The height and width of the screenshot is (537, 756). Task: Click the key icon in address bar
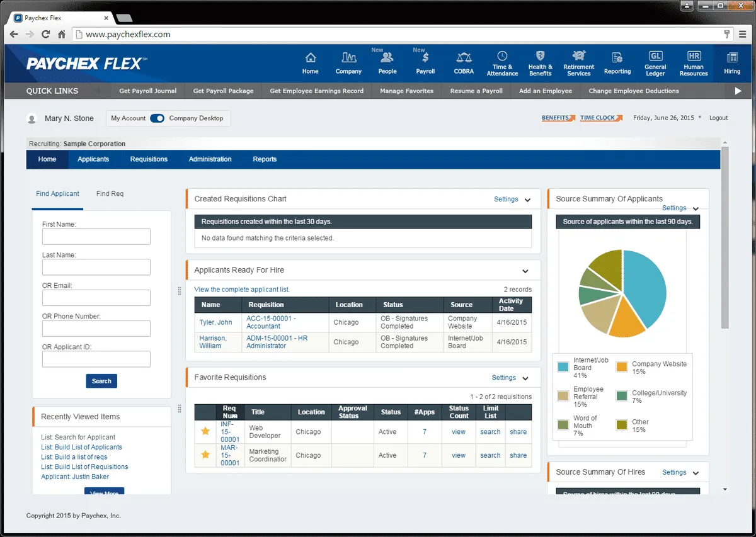(726, 34)
